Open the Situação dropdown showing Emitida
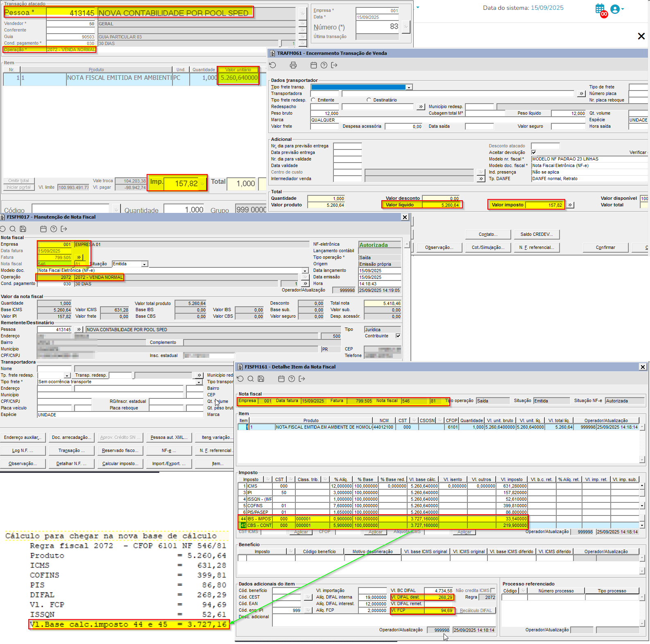This screenshot has height=644, width=650. pos(145,264)
